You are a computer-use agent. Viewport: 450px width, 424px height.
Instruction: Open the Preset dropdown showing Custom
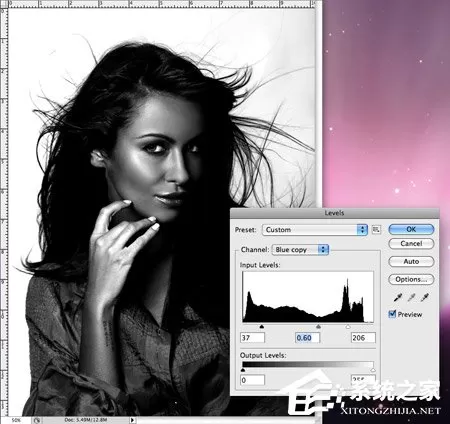tap(314, 230)
